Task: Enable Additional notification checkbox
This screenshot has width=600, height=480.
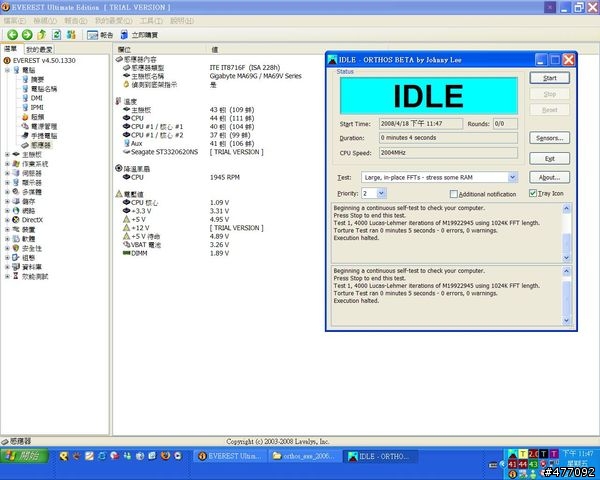Action: pos(454,194)
